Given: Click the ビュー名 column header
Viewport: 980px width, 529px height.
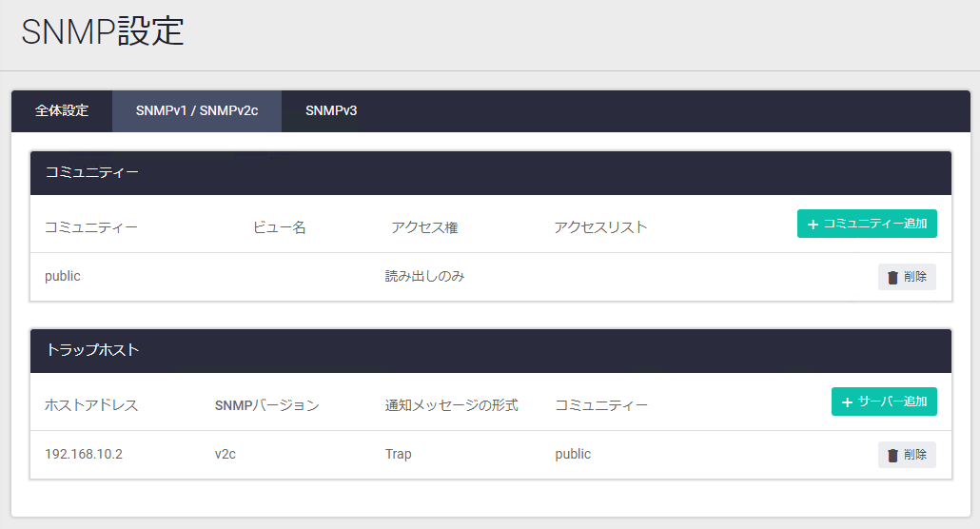Looking at the screenshot, I should [x=279, y=227].
